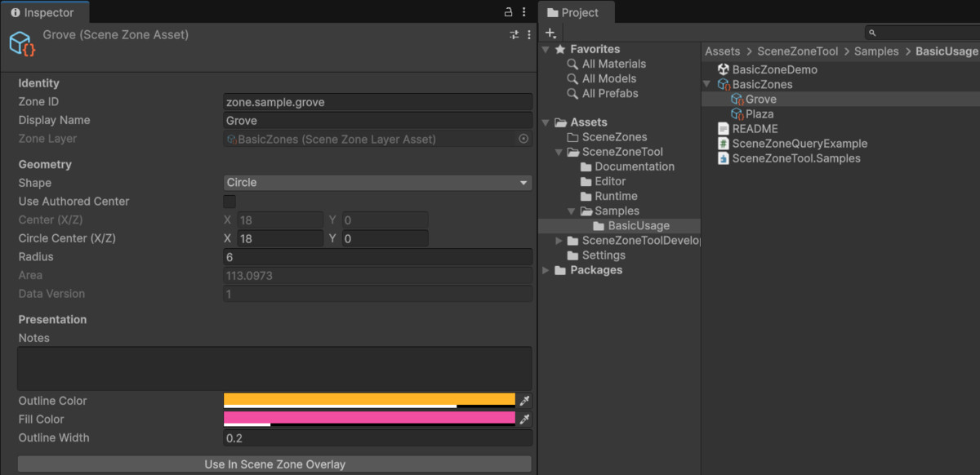Collapse the Favorites section
The height and width of the screenshot is (475, 980).
pos(546,49)
